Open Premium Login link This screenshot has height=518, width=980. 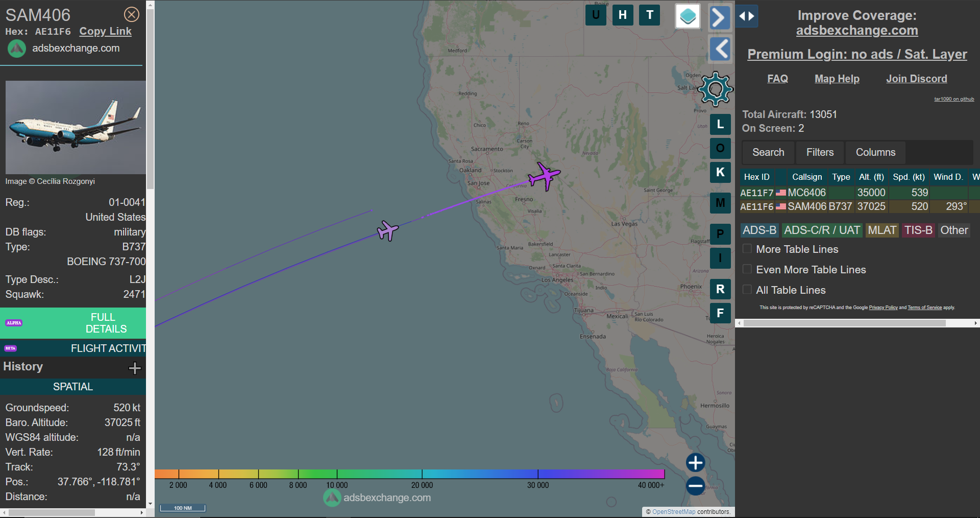coord(857,54)
